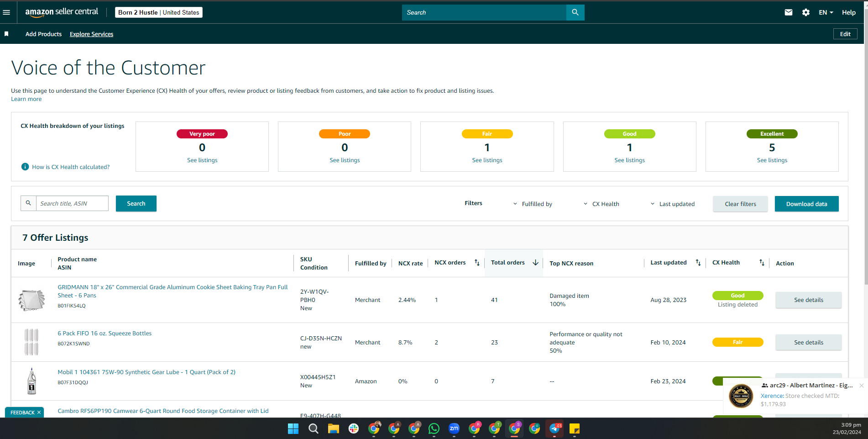Open Windows Start menu
The width and height of the screenshot is (868, 439).
tap(293, 428)
